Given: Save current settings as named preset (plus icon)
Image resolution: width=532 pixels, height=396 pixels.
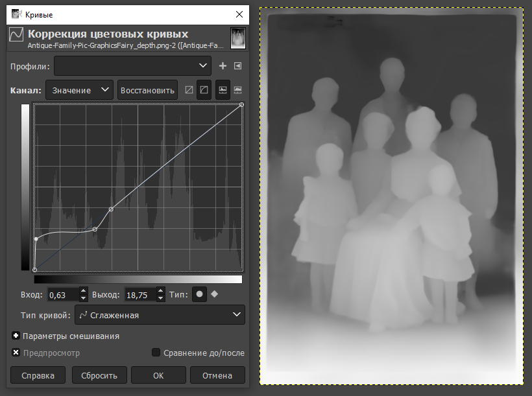Looking at the screenshot, I should (x=223, y=65).
